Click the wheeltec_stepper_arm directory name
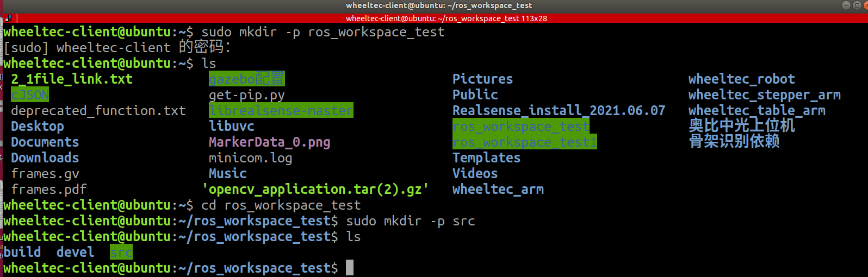This screenshot has height=277, width=868. pyautogui.click(x=764, y=95)
